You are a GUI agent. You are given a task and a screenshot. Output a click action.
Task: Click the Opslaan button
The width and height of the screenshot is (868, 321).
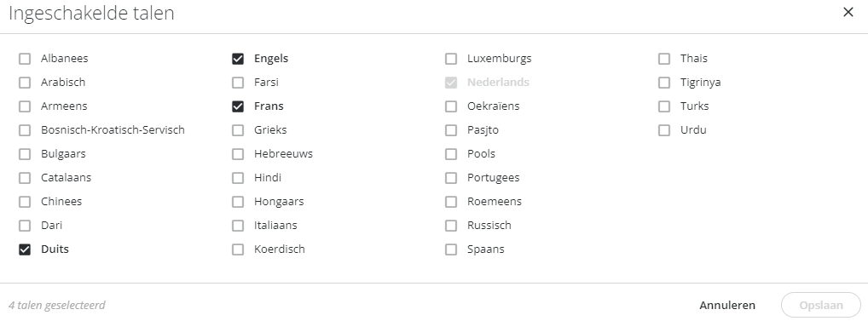click(x=821, y=305)
